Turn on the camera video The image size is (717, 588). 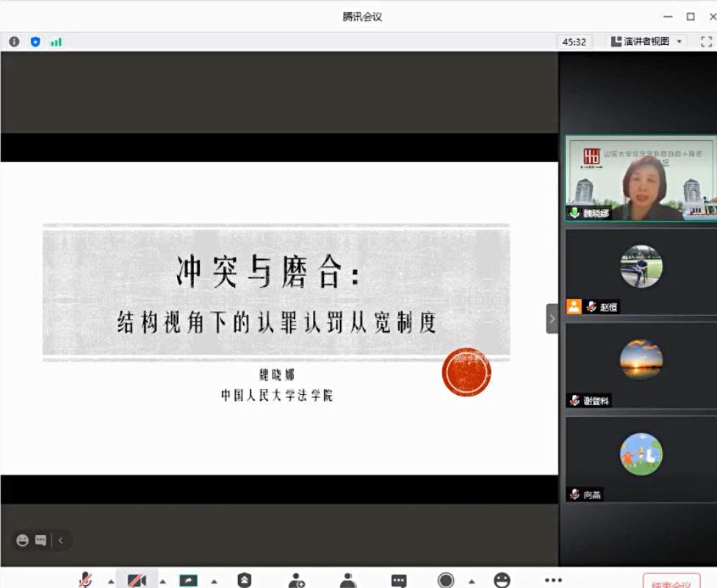coord(137,580)
